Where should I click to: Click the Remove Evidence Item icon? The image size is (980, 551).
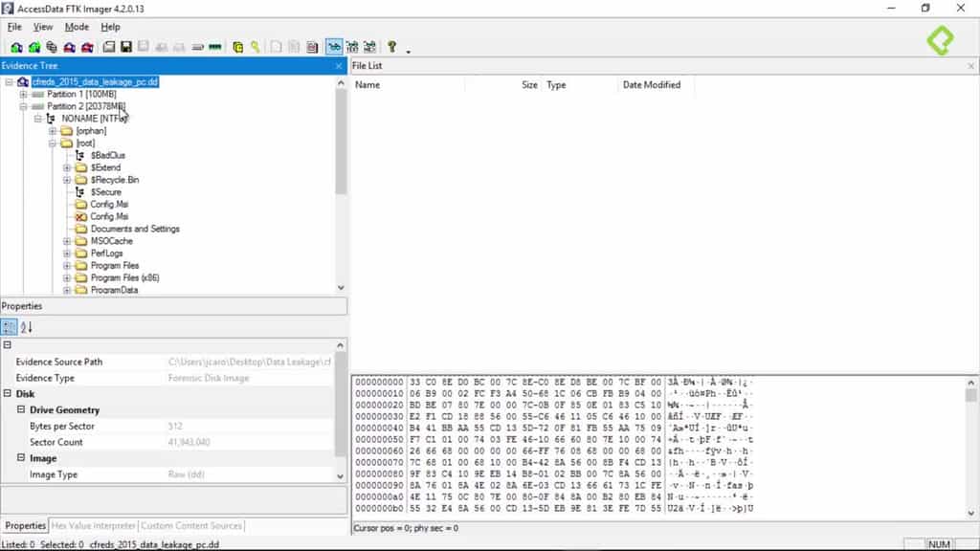[x=69, y=47]
